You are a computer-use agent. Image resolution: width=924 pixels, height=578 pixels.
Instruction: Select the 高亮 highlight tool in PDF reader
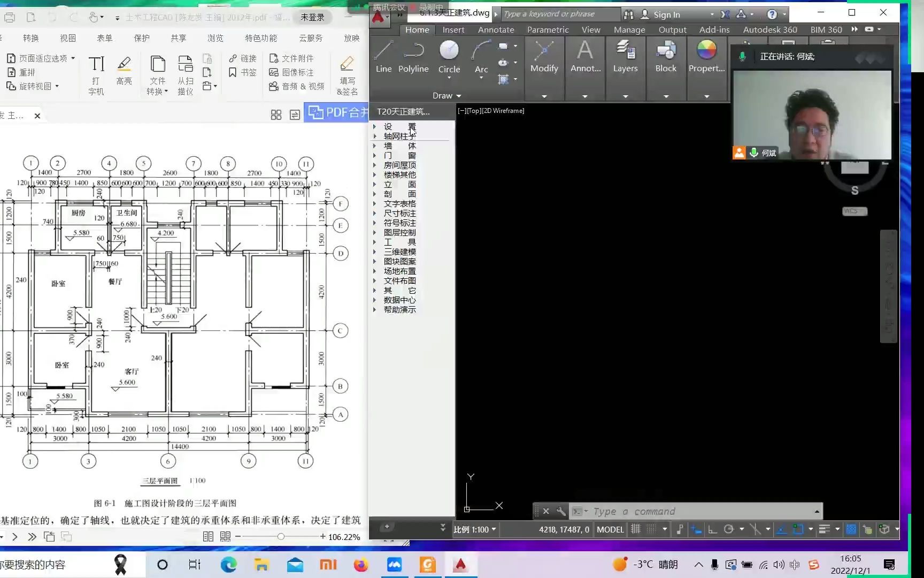(x=124, y=71)
